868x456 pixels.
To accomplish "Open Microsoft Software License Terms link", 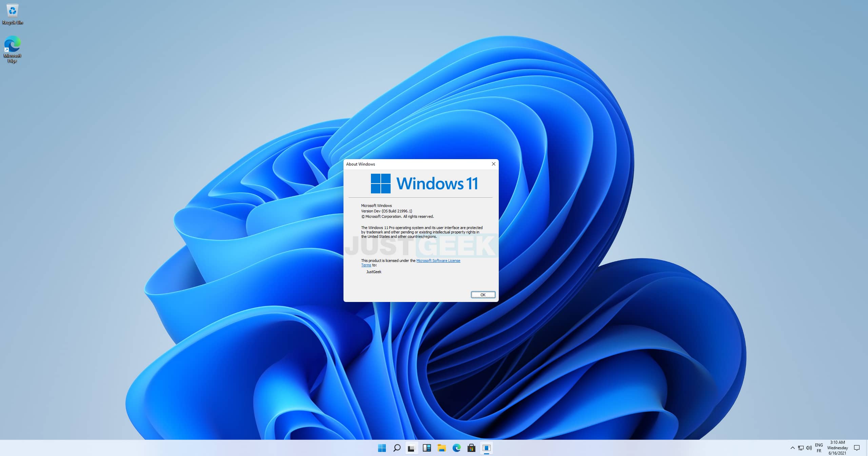I will coord(411,263).
